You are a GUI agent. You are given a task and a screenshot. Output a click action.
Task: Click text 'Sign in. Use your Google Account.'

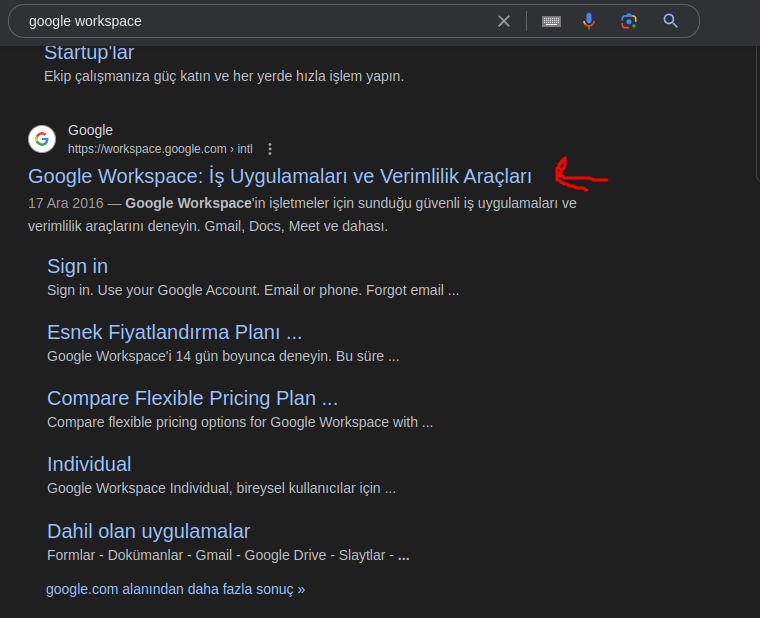(x=155, y=290)
